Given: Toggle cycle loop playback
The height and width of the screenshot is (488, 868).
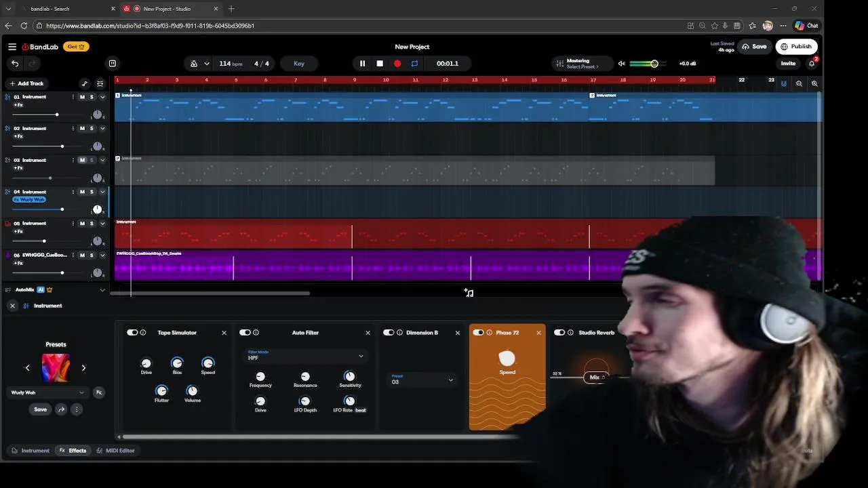Looking at the screenshot, I should [414, 64].
